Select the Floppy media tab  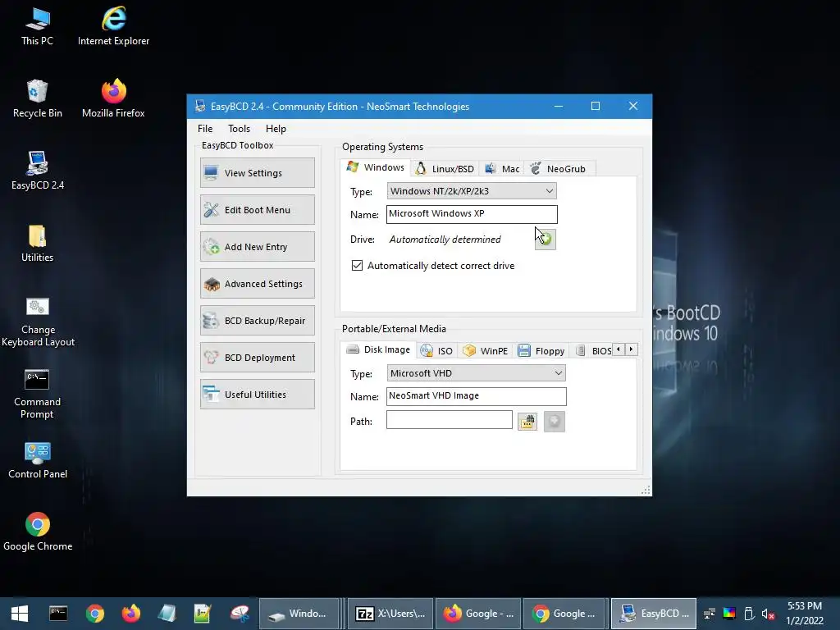pyautogui.click(x=541, y=351)
